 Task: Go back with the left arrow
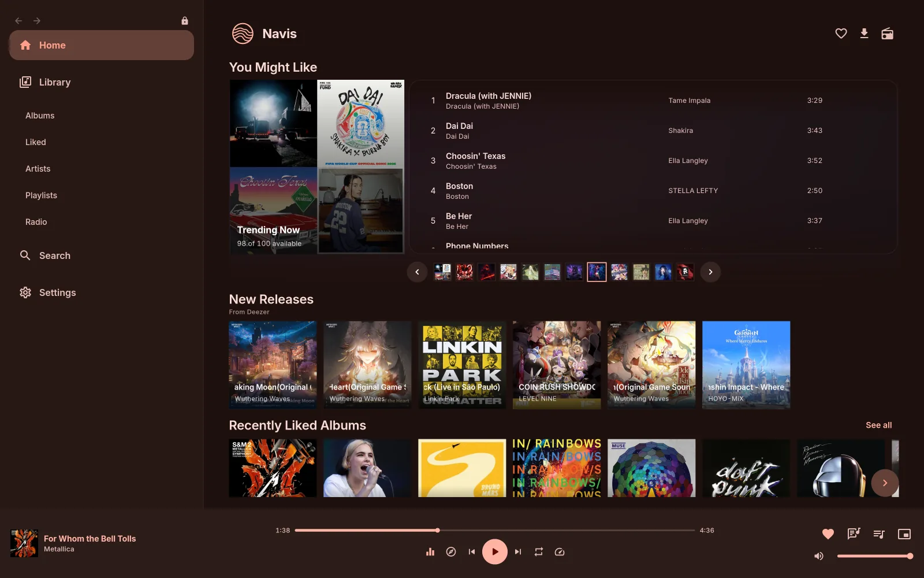(x=18, y=21)
